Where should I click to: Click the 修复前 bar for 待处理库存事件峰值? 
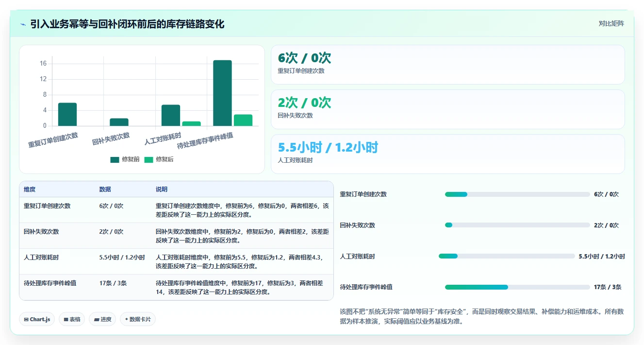click(222, 93)
